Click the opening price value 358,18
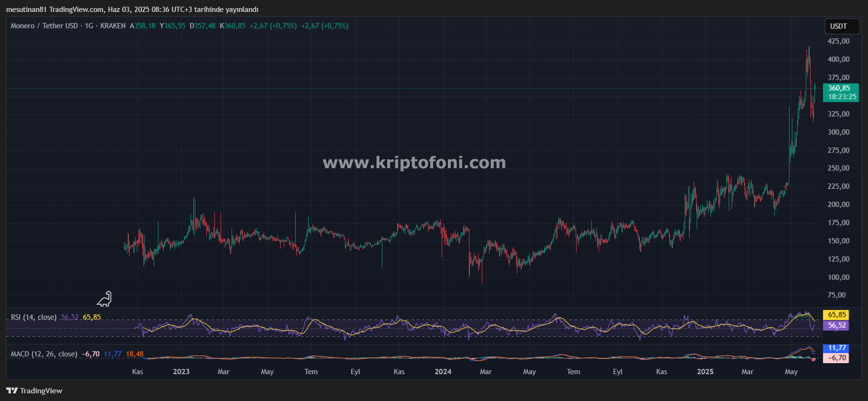 [x=145, y=26]
